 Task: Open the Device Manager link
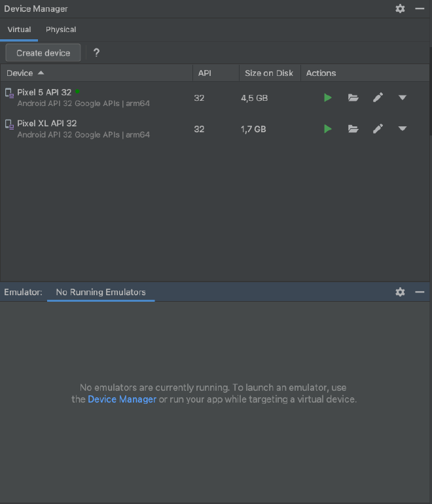click(x=122, y=399)
